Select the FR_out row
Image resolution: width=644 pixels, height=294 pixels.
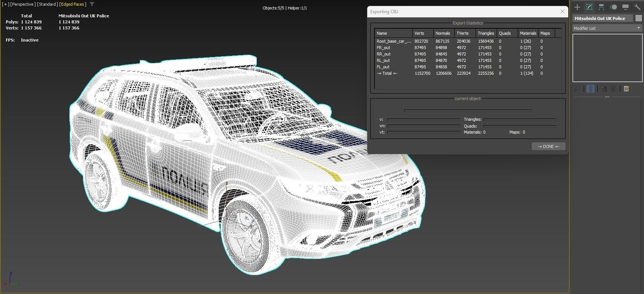pyautogui.click(x=468, y=48)
